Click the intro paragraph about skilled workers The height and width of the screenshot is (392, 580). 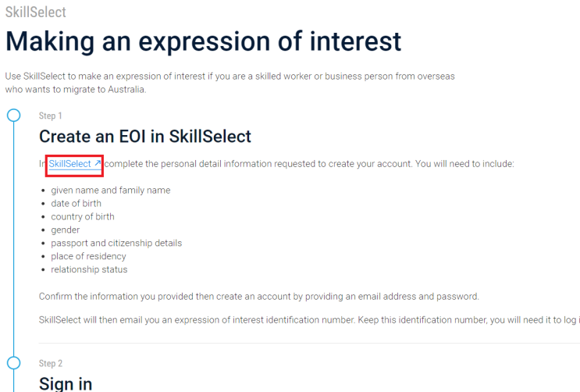(230, 83)
